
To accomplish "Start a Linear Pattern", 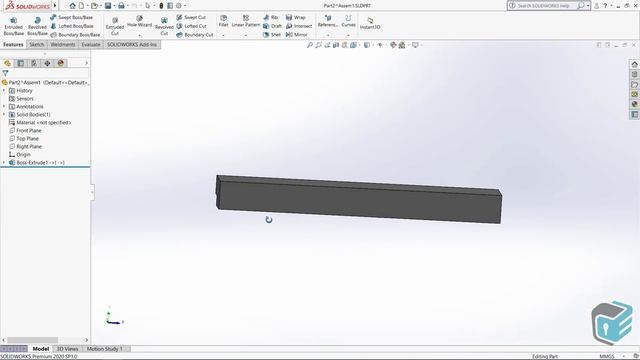I will [x=246, y=21].
